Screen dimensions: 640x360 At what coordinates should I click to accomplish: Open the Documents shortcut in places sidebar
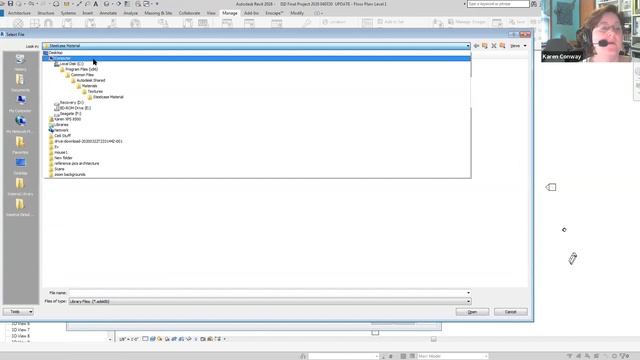[x=20, y=83]
